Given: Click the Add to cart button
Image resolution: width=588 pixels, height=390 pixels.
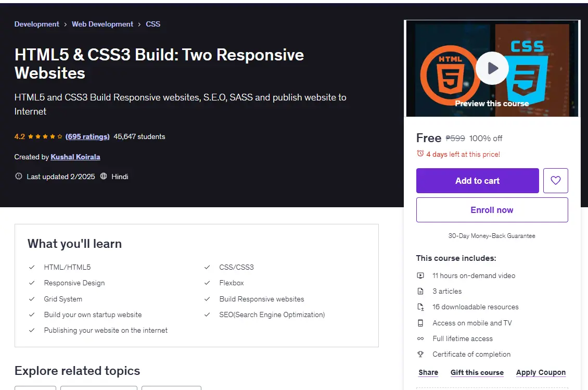Looking at the screenshot, I should pos(477,181).
